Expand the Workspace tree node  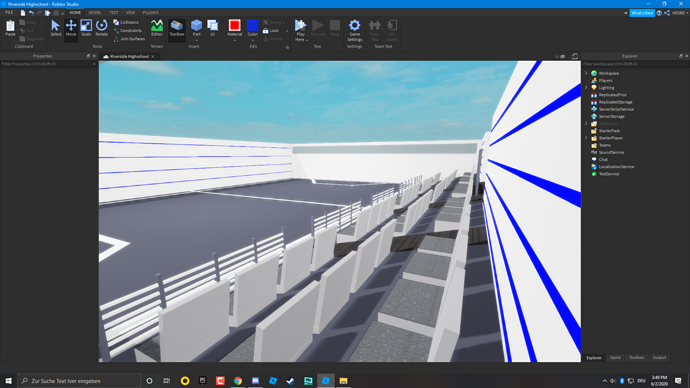586,73
